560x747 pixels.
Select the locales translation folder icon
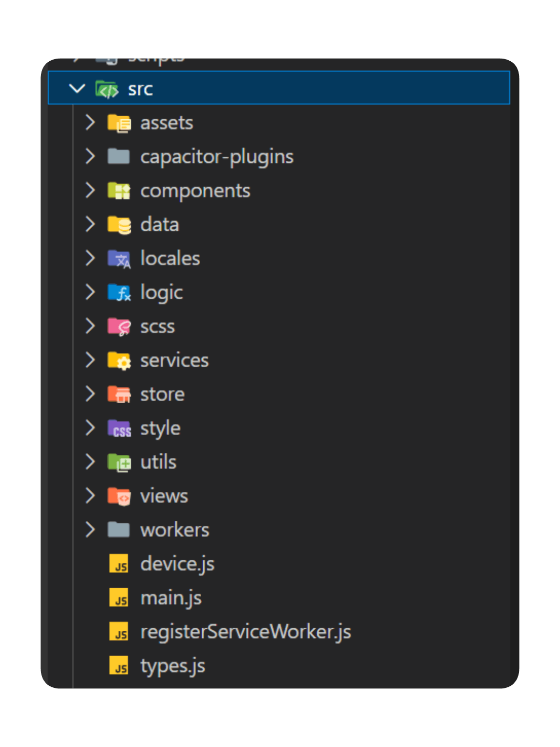[119, 258]
